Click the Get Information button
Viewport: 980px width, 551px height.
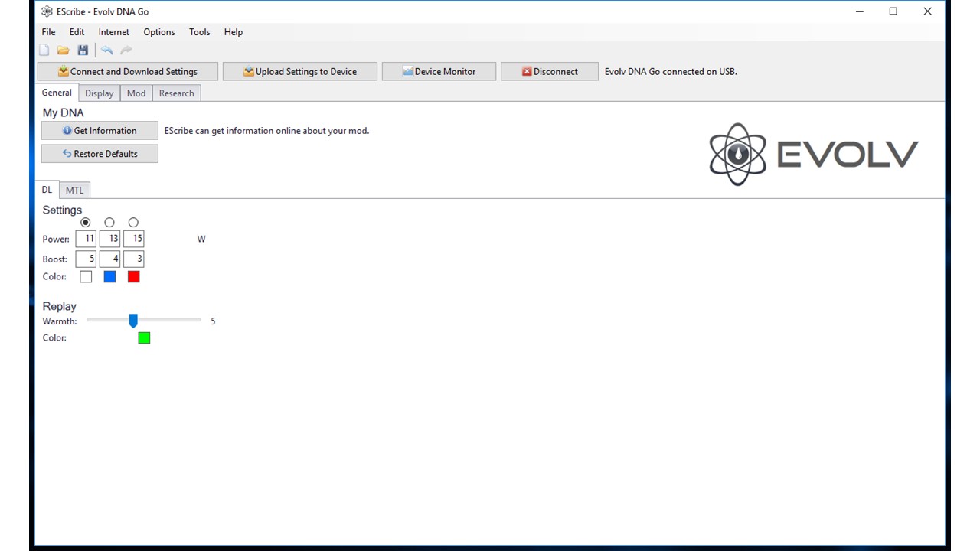point(100,131)
